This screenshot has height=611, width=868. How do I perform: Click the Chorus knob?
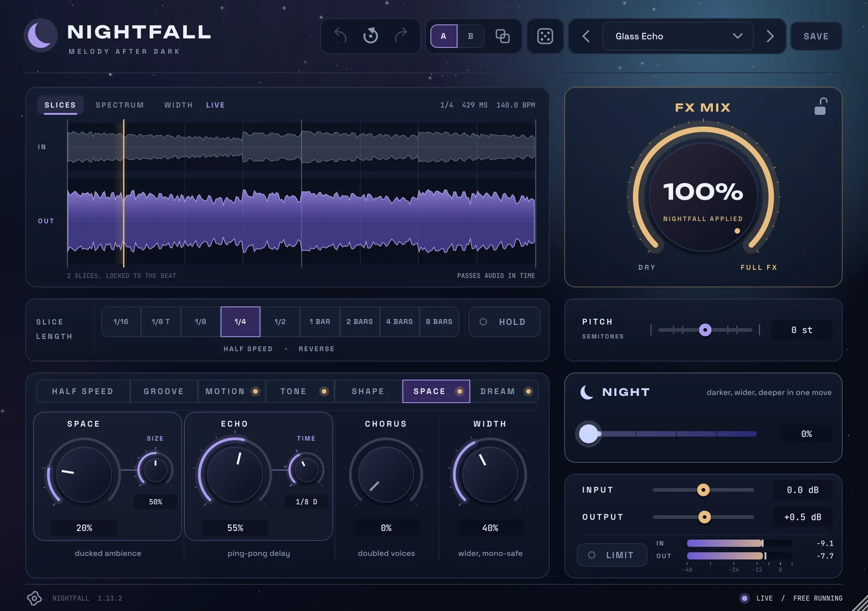[386, 474]
